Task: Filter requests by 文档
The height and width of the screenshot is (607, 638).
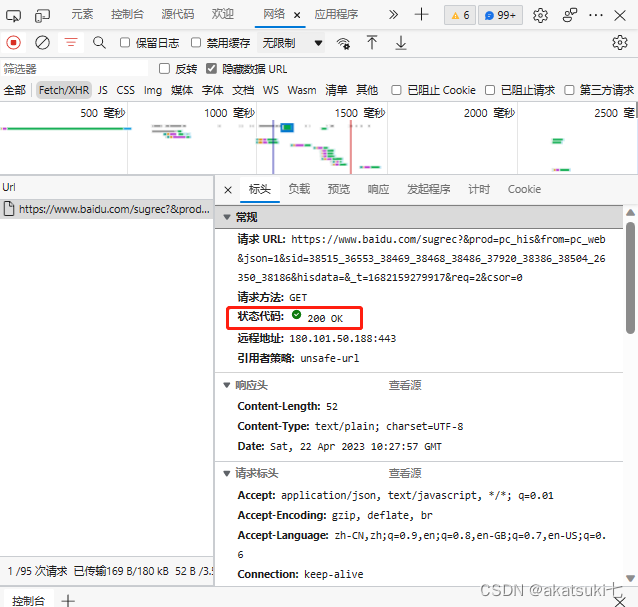Action: 243,90
